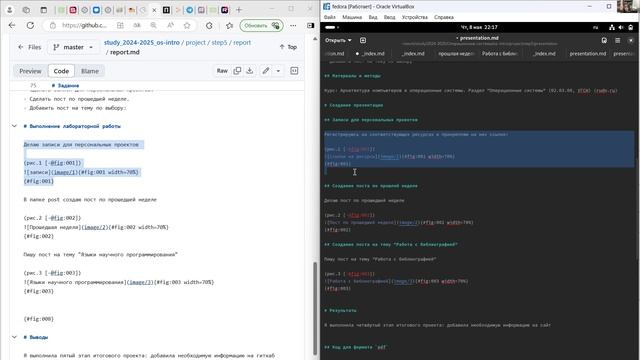640x360 pixels.
Task: Open the read aloud icon
Action: click(x=170, y=25)
